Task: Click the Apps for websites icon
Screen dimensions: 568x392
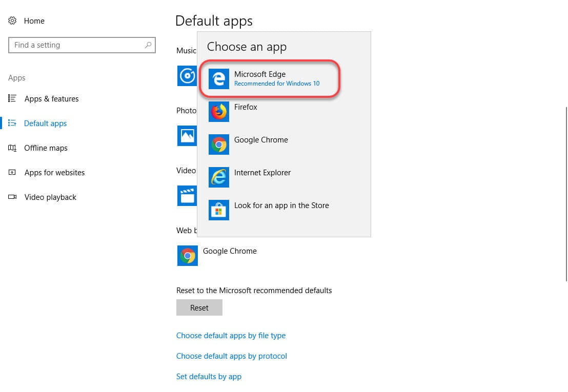Action: coord(12,172)
